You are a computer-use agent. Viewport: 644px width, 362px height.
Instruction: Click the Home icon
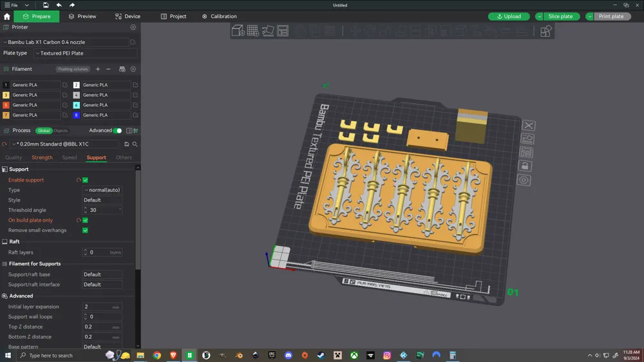7,17
